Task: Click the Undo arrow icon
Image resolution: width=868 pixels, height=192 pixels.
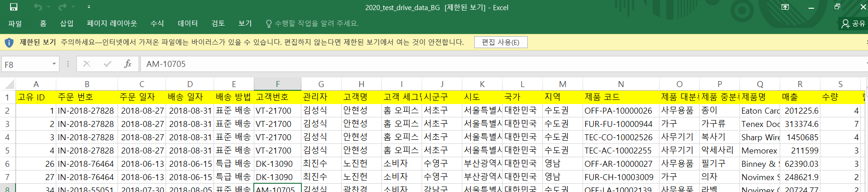Action: [38, 7]
